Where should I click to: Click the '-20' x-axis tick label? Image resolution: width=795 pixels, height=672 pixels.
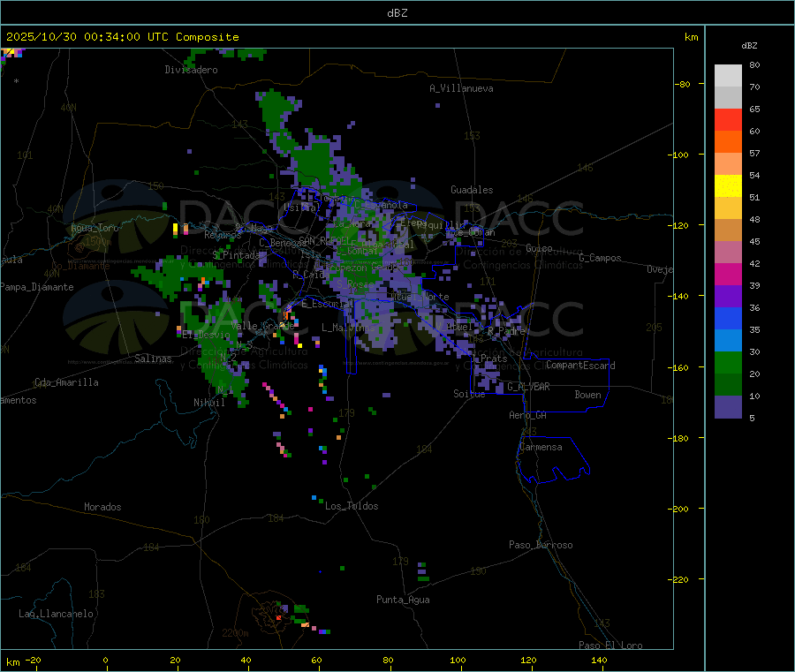[x=33, y=661]
